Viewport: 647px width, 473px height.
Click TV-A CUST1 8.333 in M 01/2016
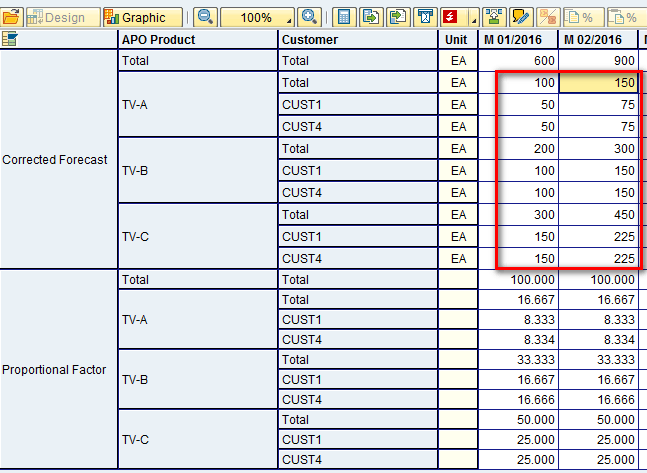pos(518,319)
